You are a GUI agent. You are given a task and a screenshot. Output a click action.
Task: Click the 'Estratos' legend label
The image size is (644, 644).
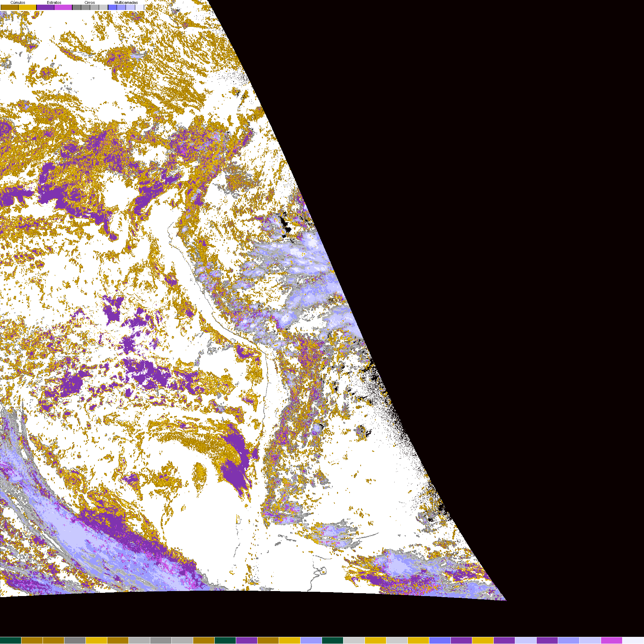click(54, 3)
